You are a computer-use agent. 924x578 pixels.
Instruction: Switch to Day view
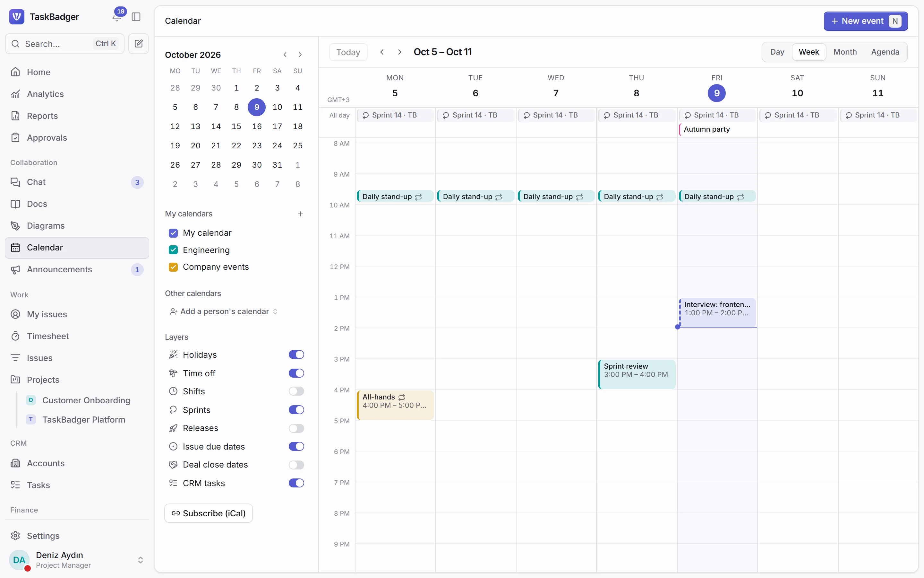[x=777, y=52]
